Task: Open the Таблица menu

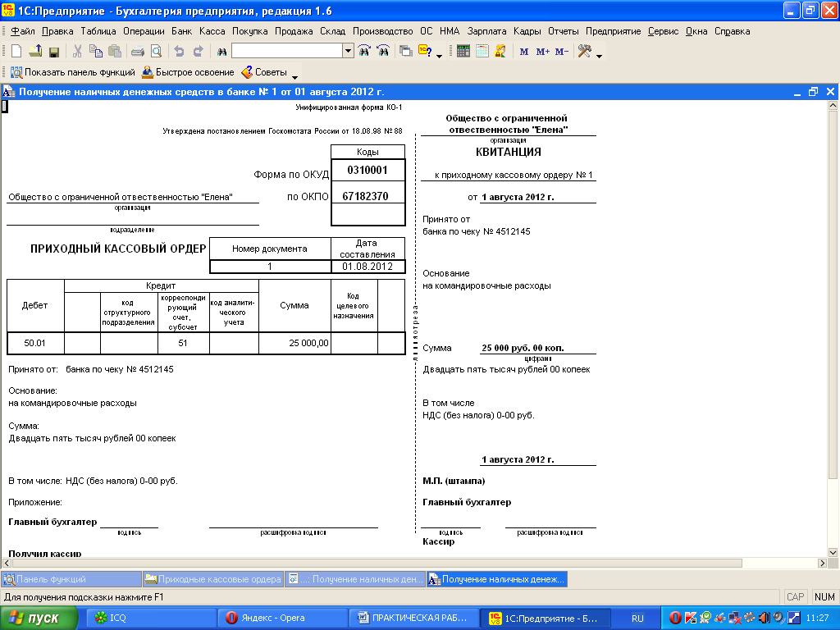Action: pyautogui.click(x=98, y=31)
